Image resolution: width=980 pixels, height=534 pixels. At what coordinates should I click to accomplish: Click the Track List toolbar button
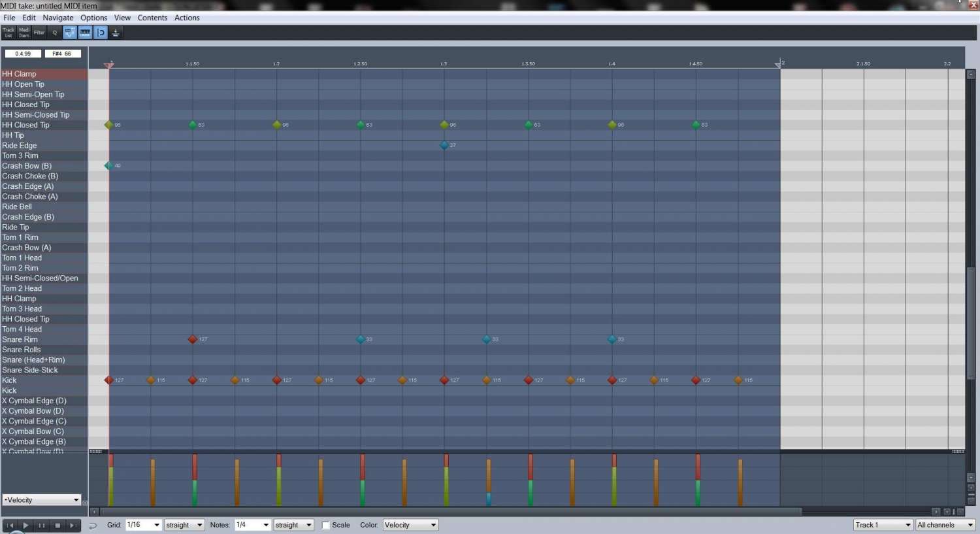(8, 33)
